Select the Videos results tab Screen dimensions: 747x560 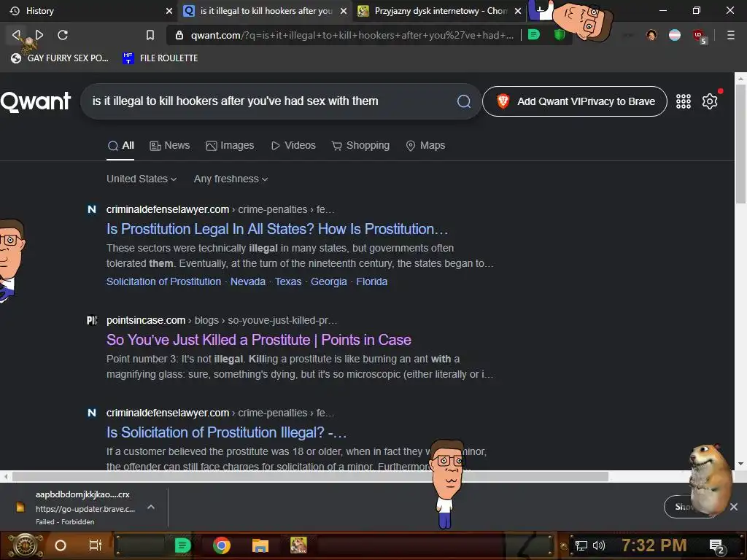(x=293, y=146)
